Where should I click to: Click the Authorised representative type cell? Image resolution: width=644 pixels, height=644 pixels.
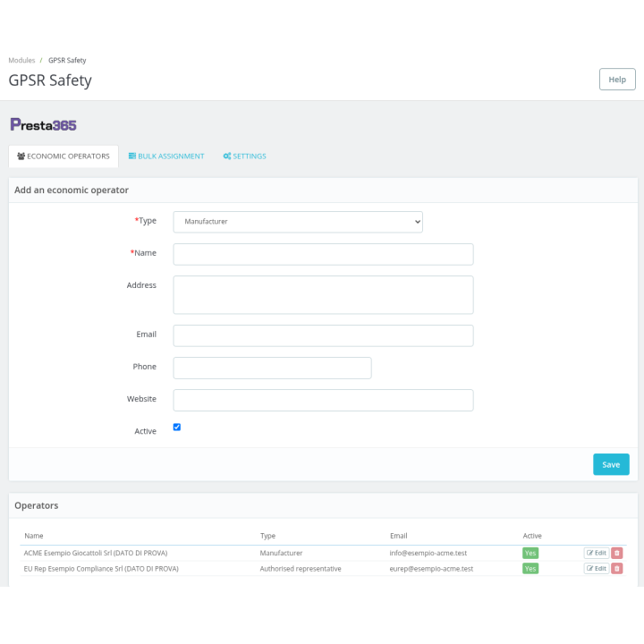pos(301,569)
